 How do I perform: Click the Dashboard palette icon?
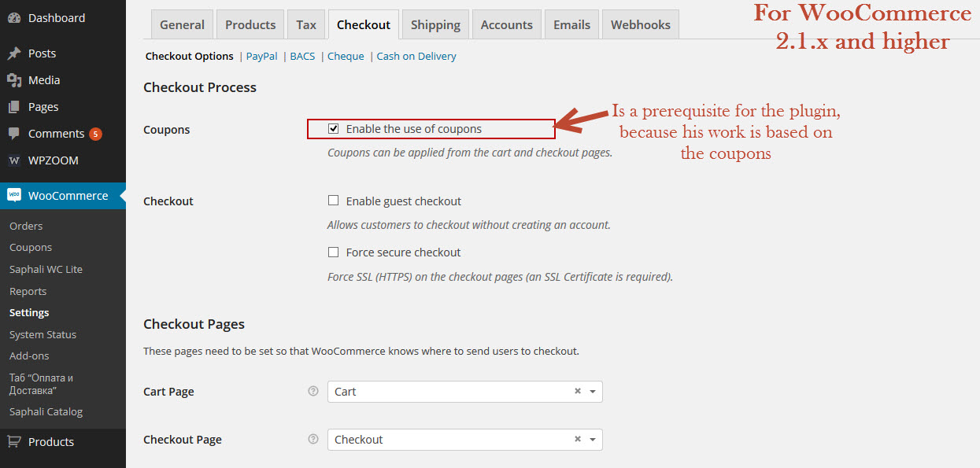coord(14,17)
